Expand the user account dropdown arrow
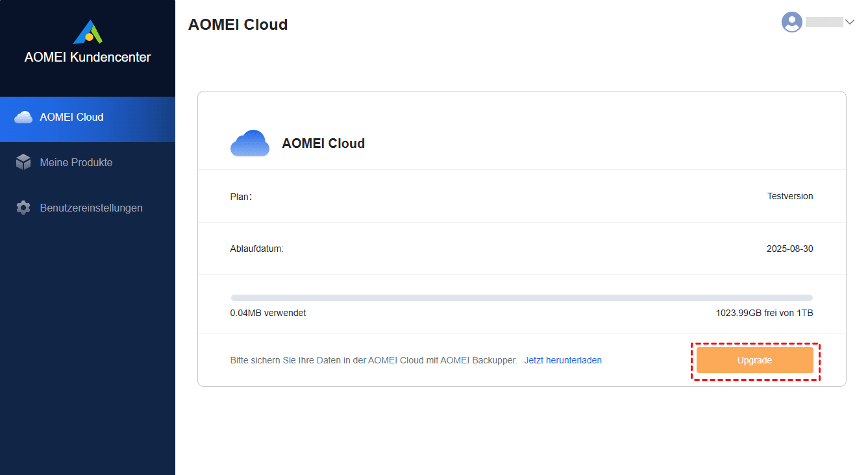 (849, 22)
